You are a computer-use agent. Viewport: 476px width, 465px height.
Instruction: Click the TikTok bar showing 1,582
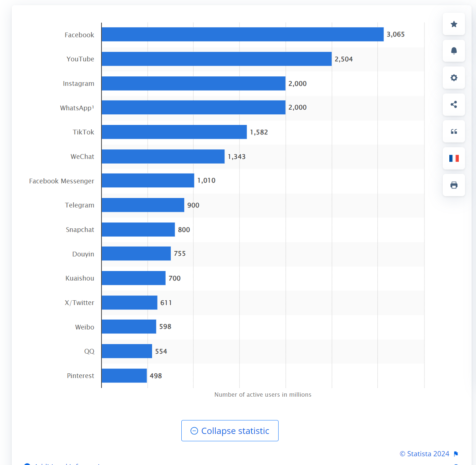point(174,132)
